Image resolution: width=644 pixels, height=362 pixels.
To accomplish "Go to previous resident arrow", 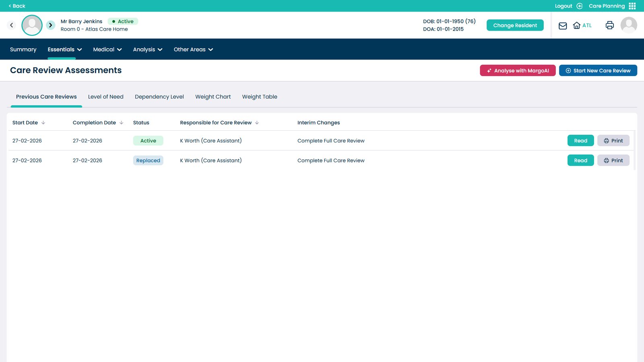I will point(12,25).
